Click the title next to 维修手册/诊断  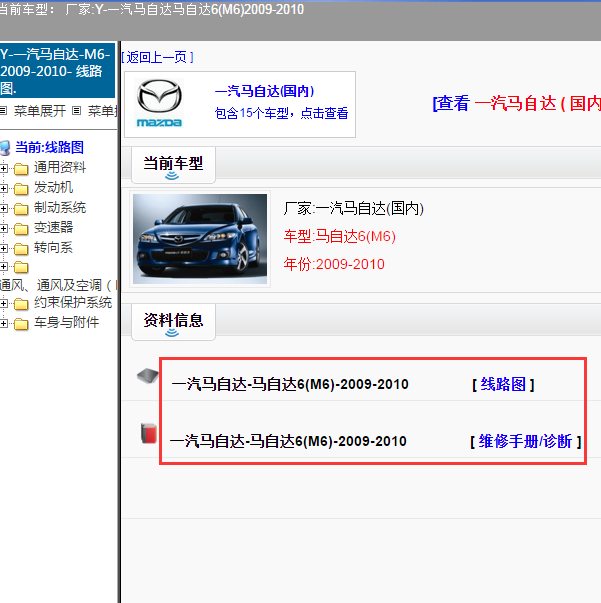pyautogui.click(x=288, y=441)
